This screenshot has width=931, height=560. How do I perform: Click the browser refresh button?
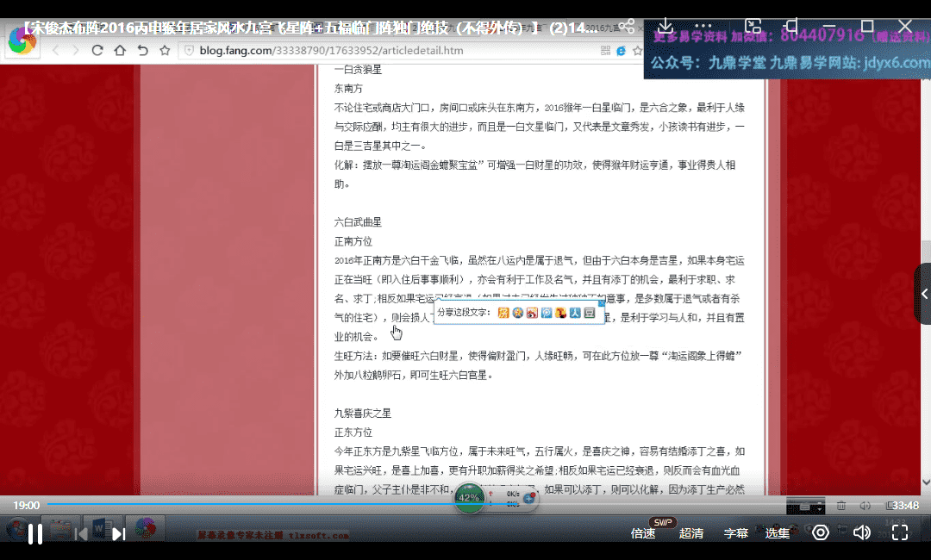click(x=97, y=50)
